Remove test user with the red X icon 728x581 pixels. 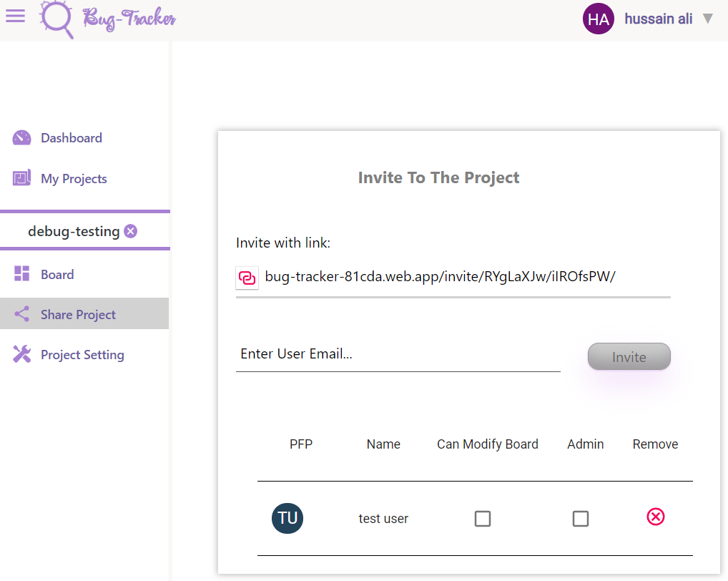pos(655,517)
